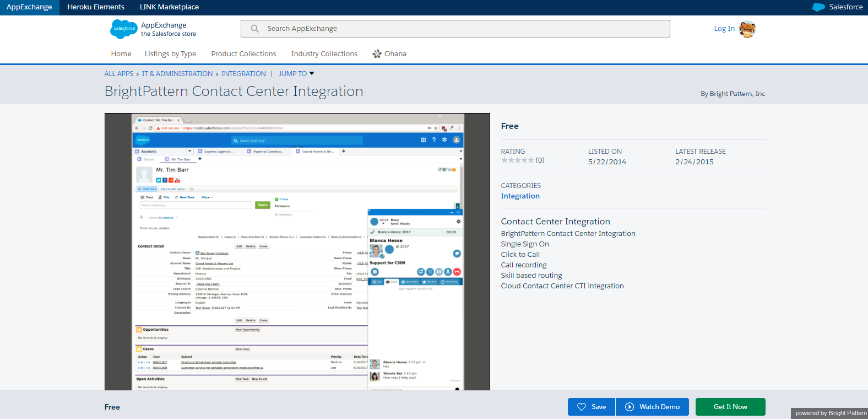The width and height of the screenshot is (868, 419).
Task: Click the latest release date 2/24/2015
Action: tap(695, 162)
